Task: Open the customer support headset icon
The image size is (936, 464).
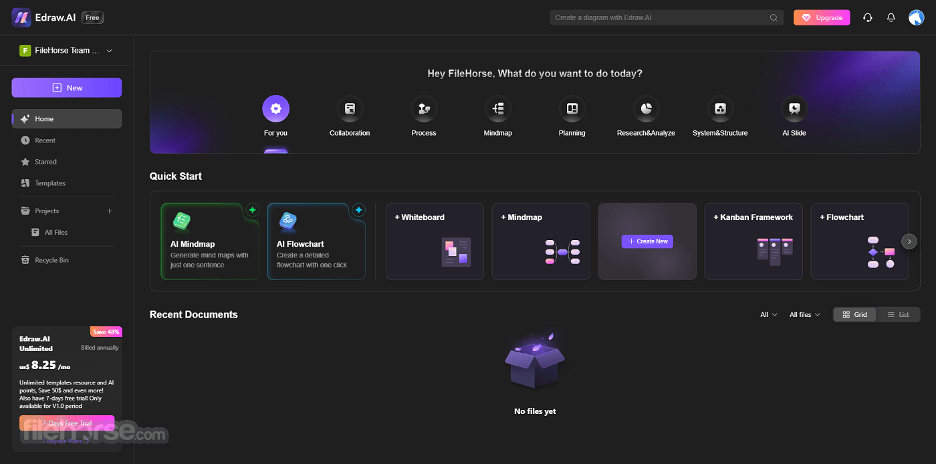Action: pos(868,17)
